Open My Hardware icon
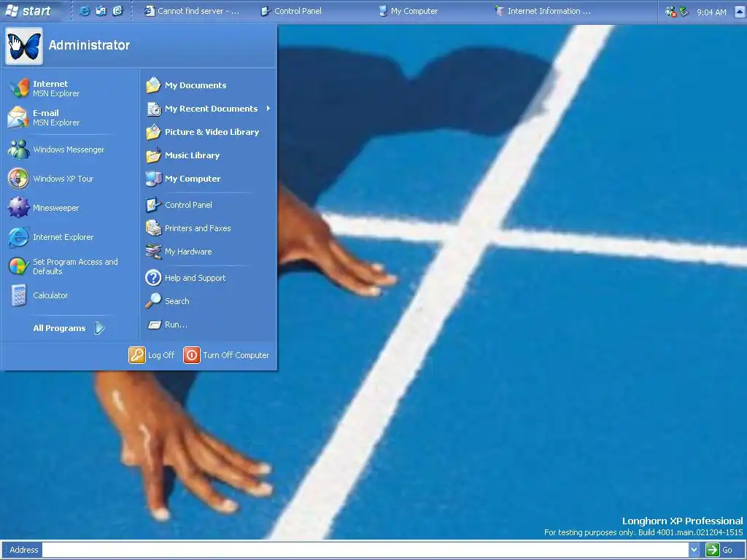Screen dimensions: 747x560 (x=153, y=252)
